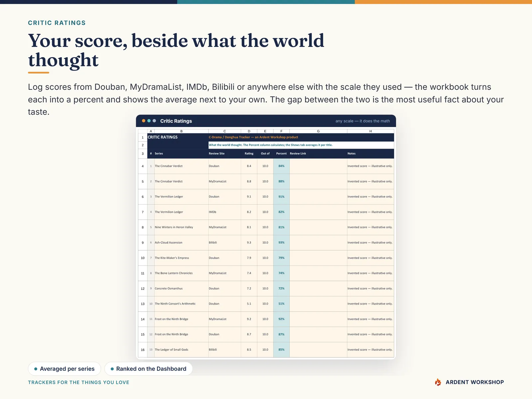Click empty Review Link cell for Concrete Osmanthus
532x399 pixels.
click(x=318, y=288)
